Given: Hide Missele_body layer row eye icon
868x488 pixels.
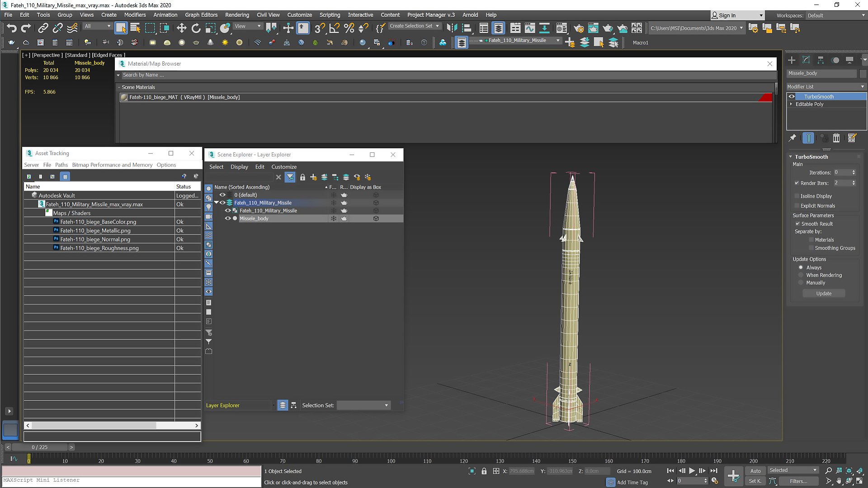Looking at the screenshot, I should (x=228, y=218).
